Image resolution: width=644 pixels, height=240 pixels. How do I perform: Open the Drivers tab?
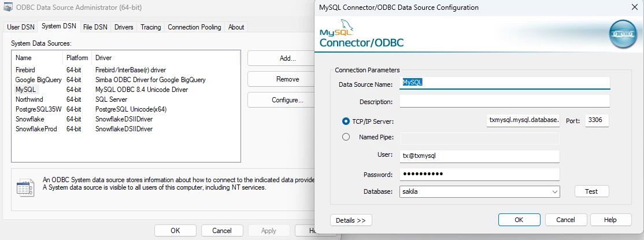[x=124, y=27]
